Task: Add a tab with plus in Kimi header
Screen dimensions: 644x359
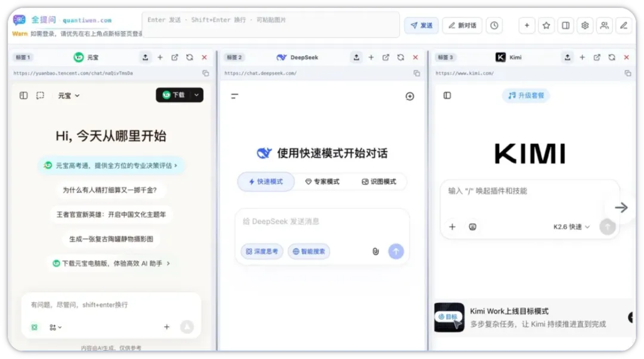Action: point(583,57)
